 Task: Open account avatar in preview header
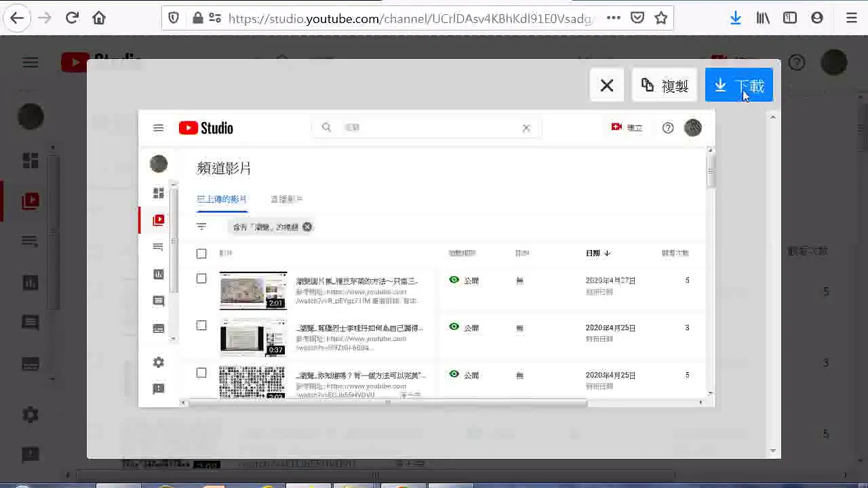693,127
